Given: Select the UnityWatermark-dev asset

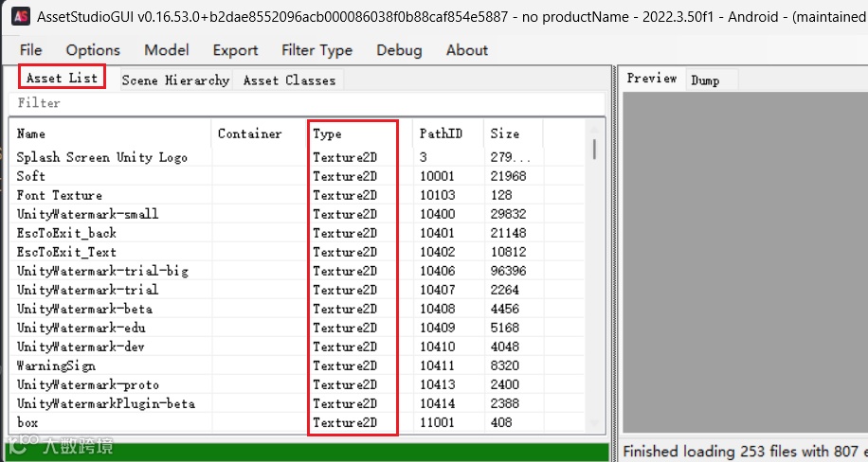Looking at the screenshot, I should 81,346.
